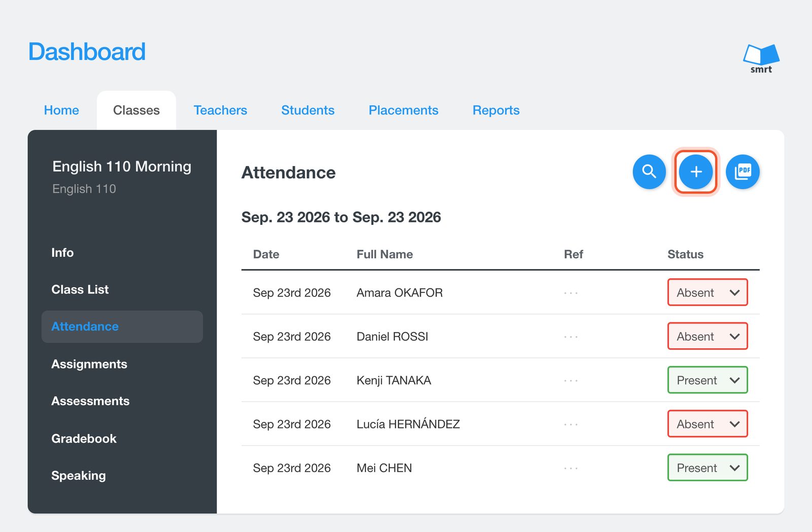Open Daniel ROSSI's Absent status dropdown
The image size is (812, 532).
click(707, 336)
